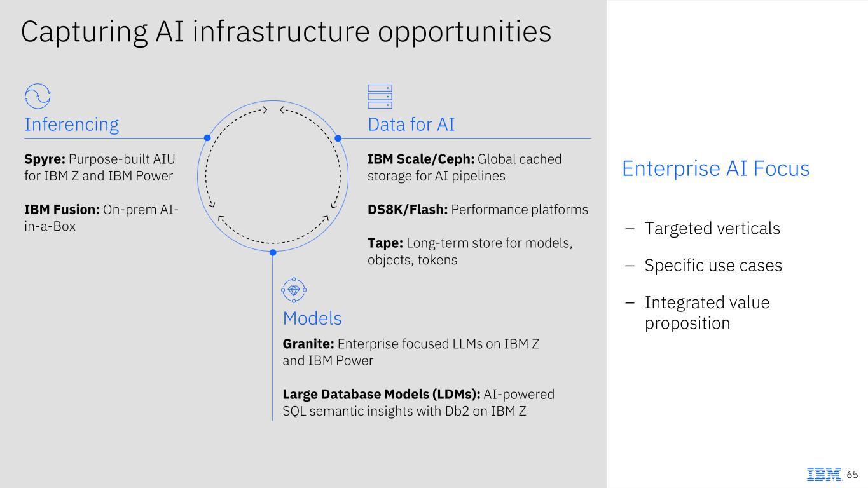Select the Targeted verticals bullet

click(x=712, y=228)
